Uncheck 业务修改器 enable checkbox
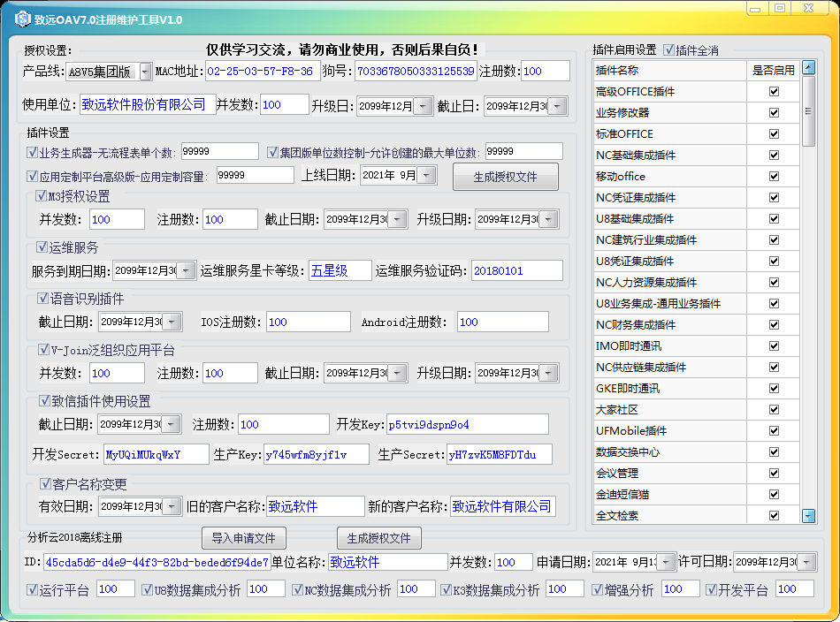This screenshot has width=840, height=622. (774, 112)
